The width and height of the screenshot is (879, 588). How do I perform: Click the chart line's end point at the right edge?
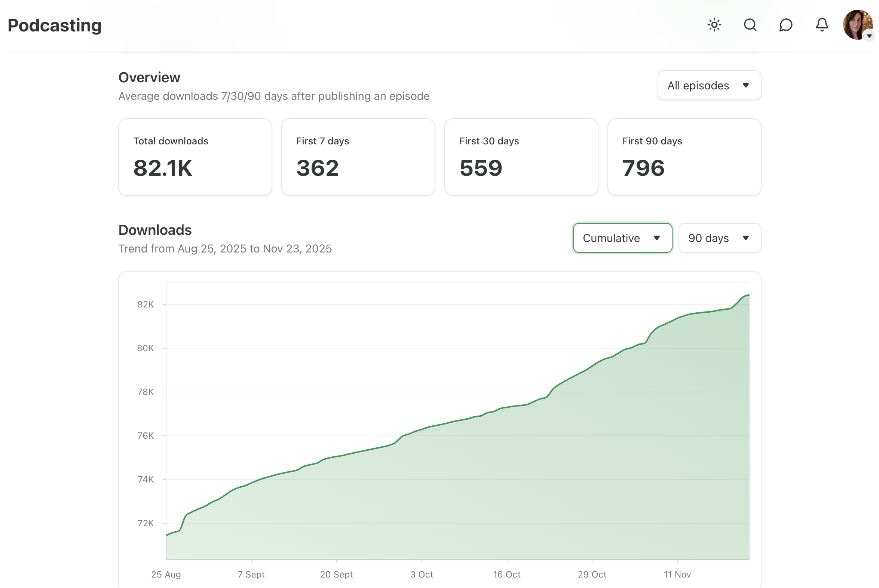[748, 295]
